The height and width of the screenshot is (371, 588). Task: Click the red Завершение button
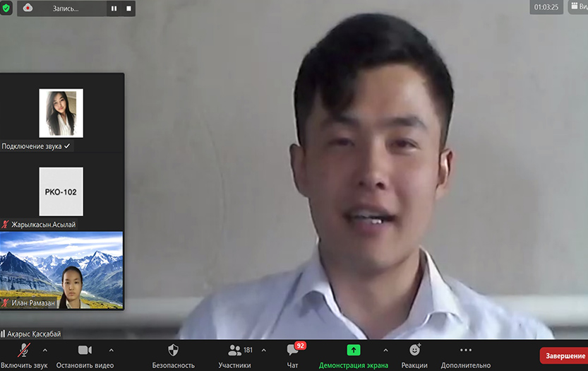click(x=565, y=355)
